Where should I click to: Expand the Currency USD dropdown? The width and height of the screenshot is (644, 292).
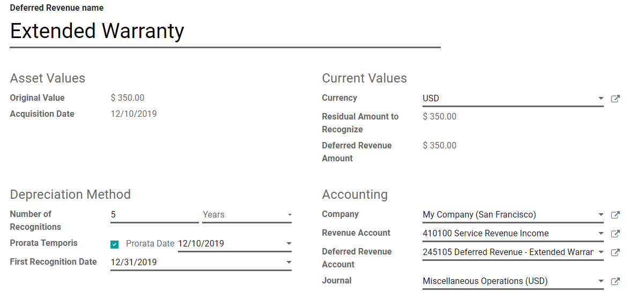pos(601,99)
